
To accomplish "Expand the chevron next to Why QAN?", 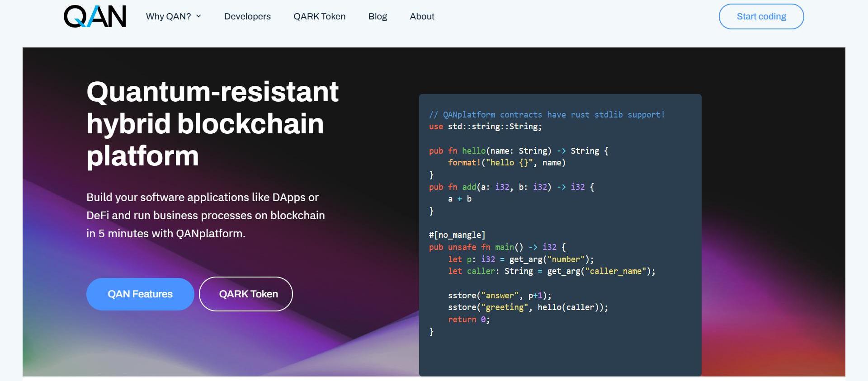I will coord(198,16).
